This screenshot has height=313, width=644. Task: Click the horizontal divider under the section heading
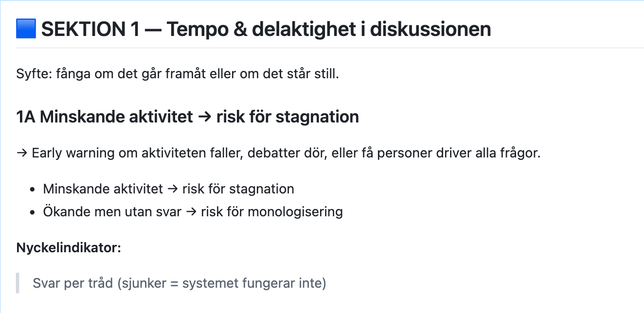pyautogui.click(x=330, y=48)
